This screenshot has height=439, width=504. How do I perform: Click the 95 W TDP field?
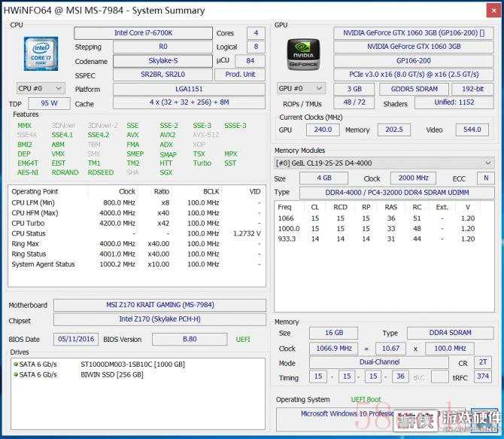49,103
